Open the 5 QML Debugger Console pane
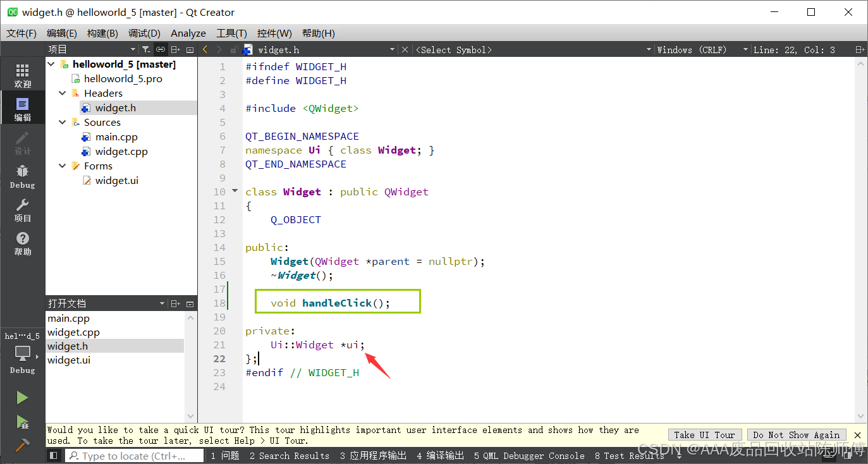Viewport: 868px width, 464px height. tap(529, 455)
